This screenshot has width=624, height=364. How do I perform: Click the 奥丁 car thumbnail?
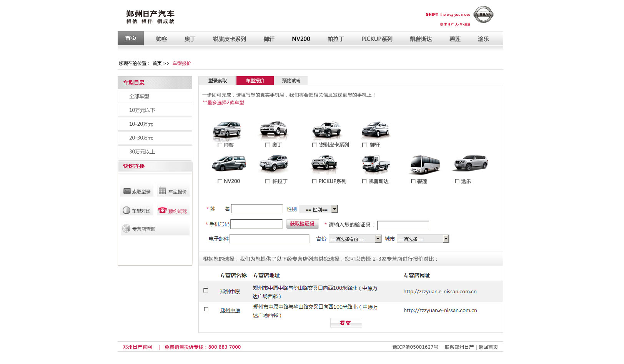pyautogui.click(x=273, y=130)
